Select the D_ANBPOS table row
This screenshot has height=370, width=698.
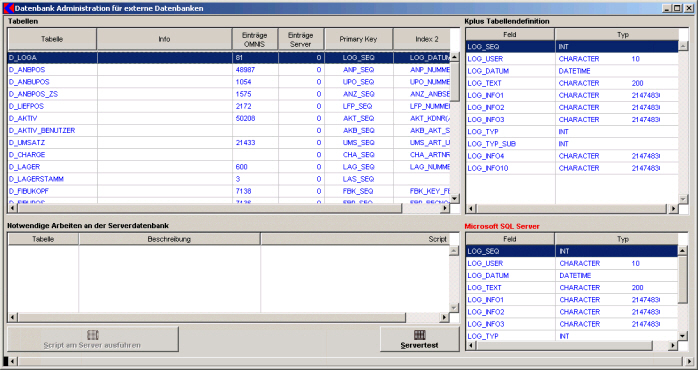point(229,70)
